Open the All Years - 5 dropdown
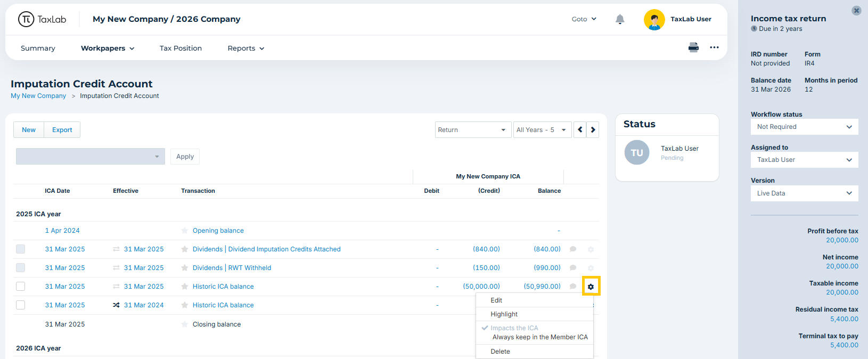This screenshot has height=359, width=868. (542, 130)
